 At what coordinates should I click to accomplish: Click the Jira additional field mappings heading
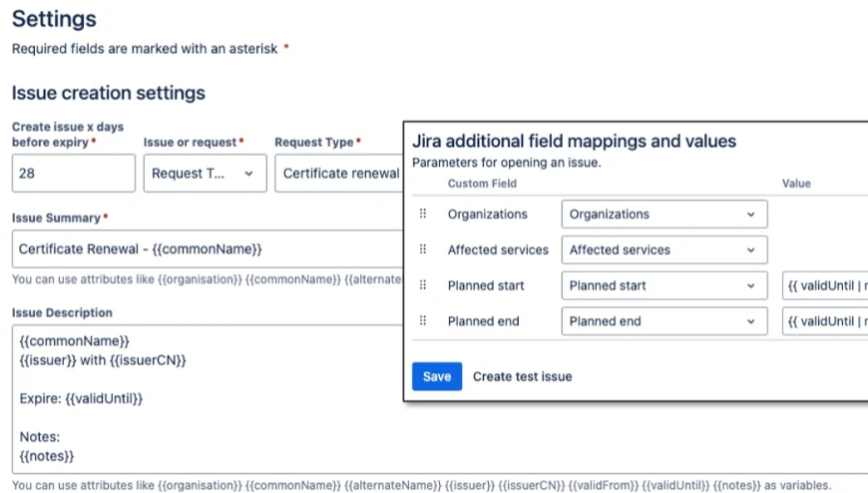point(574,142)
